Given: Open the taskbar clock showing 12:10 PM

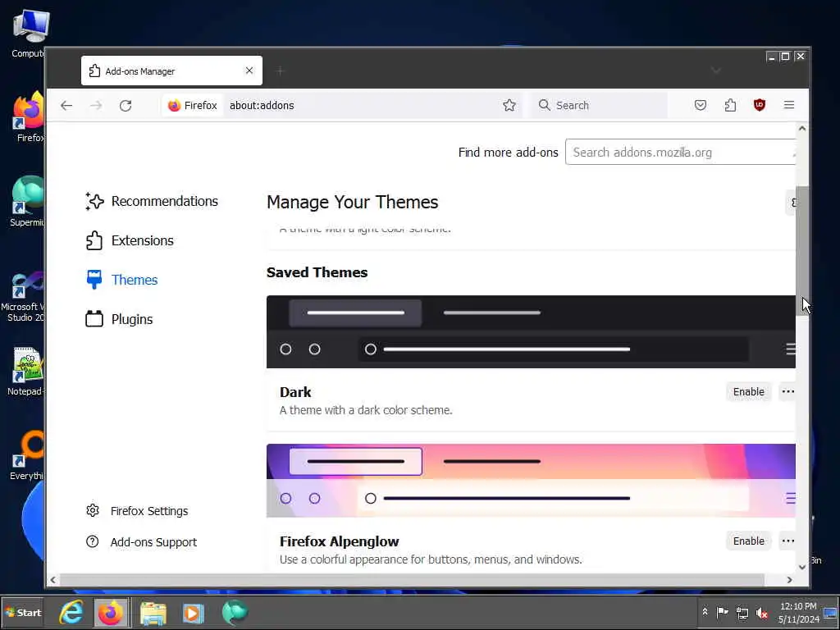Looking at the screenshot, I should tap(798, 612).
